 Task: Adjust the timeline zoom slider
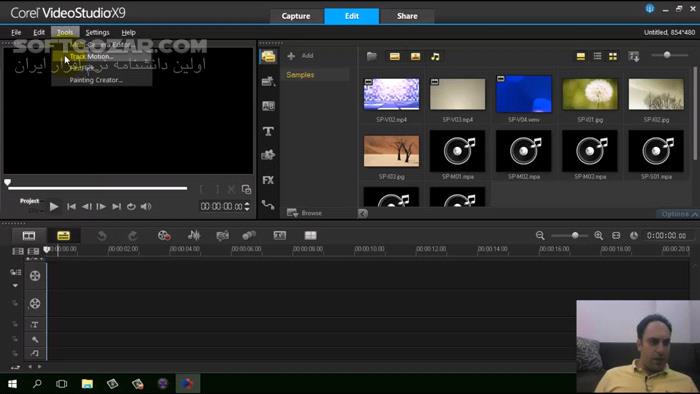coord(575,235)
